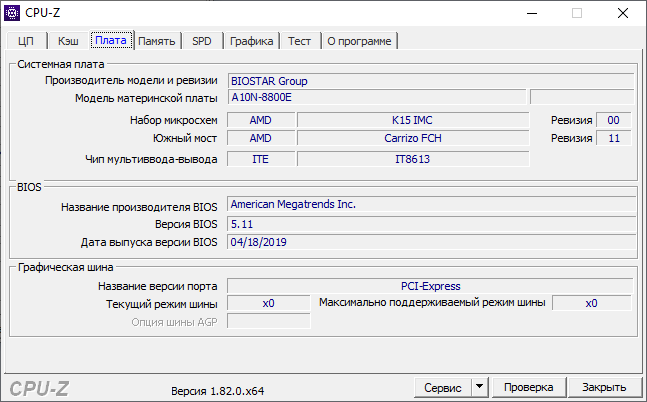
Task: Click the PCI-Express port version field
Action: tap(430, 286)
